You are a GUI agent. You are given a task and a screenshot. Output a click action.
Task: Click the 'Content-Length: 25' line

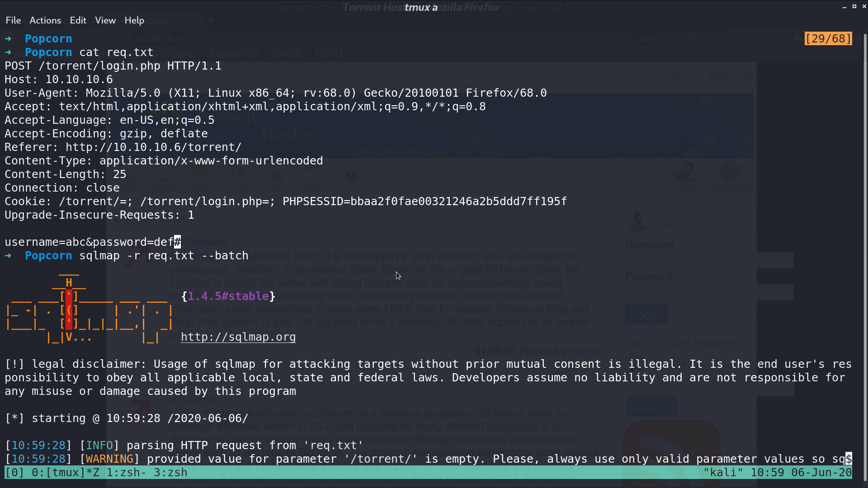click(x=66, y=174)
